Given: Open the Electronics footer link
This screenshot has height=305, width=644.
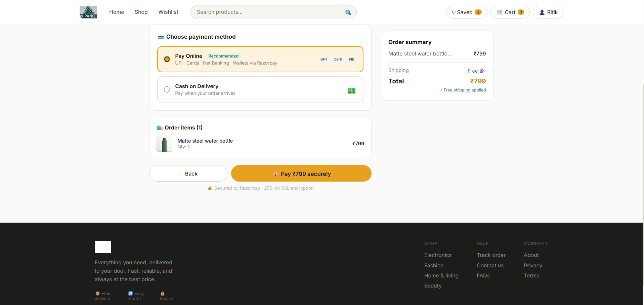Looking at the screenshot, I should [x=438, y=255].
